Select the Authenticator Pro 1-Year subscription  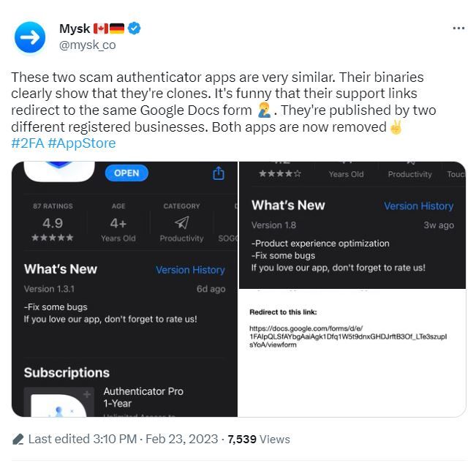pos(143,397)
